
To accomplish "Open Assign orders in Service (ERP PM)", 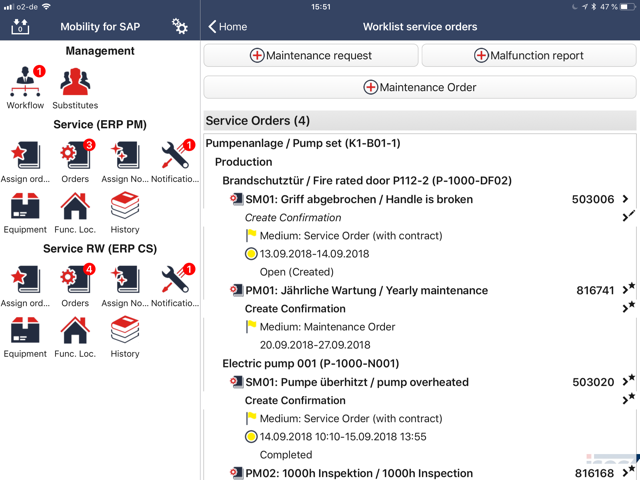I will 25,162.
